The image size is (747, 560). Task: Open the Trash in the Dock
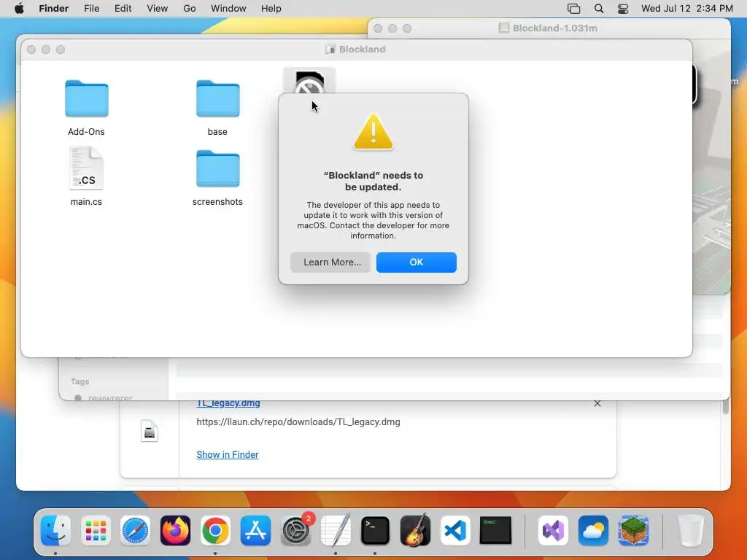pyautogui.click(x=691, y=530)
